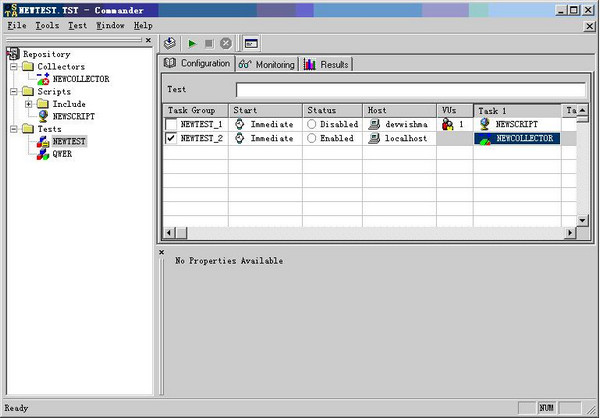Toggle the Disabled status radio for NEWTEST_1
Screen dimensions: 600x418
pos(311,124)
